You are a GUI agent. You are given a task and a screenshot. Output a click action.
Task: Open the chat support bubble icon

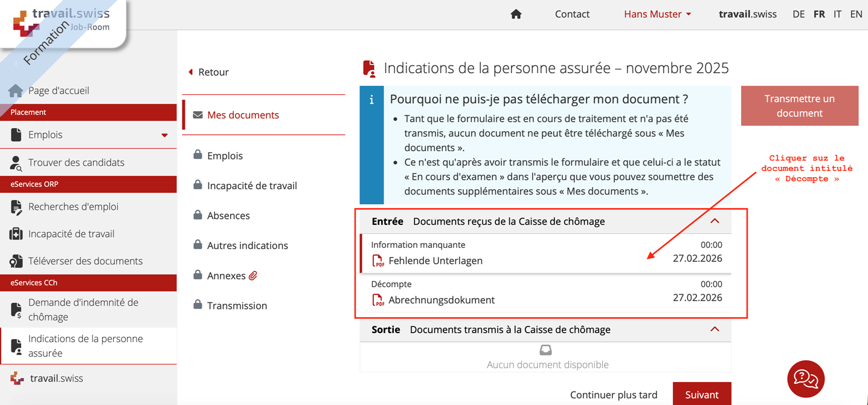click(806, 379)
